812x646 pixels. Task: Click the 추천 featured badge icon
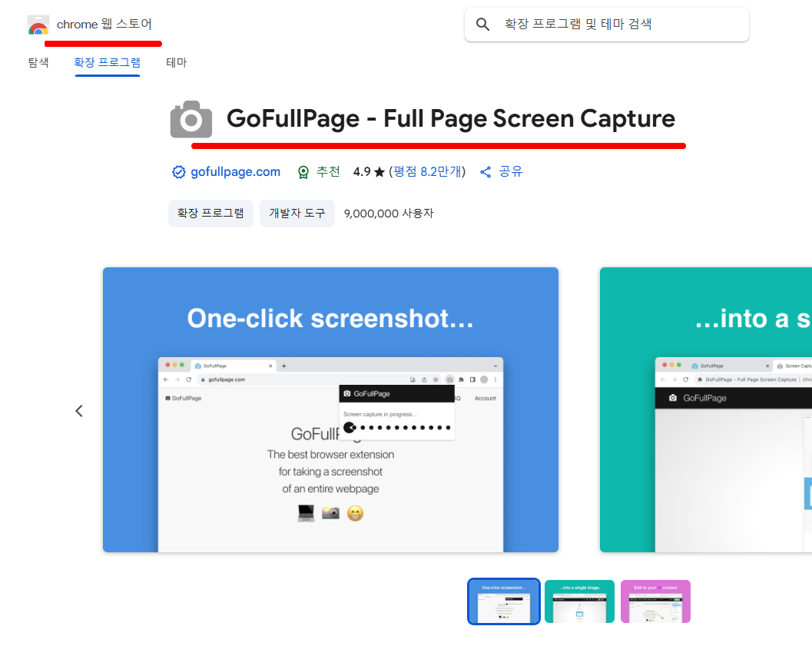point(303,172)
